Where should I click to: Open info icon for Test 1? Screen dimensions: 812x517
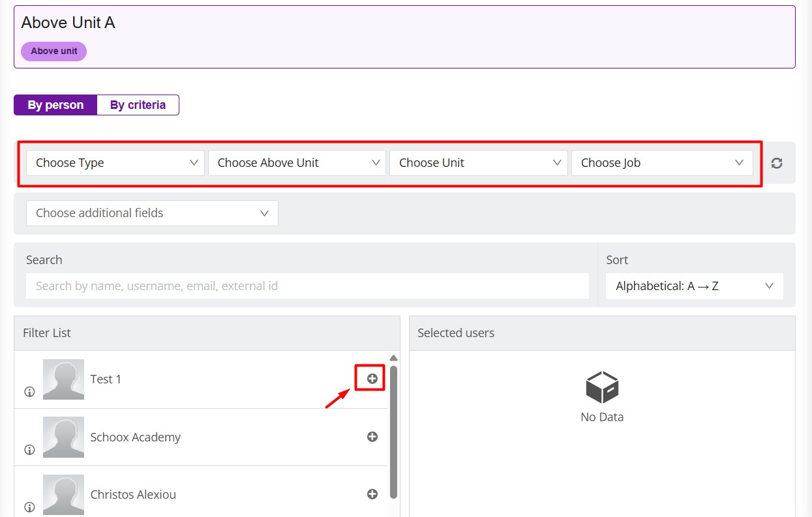pos(29,392)
